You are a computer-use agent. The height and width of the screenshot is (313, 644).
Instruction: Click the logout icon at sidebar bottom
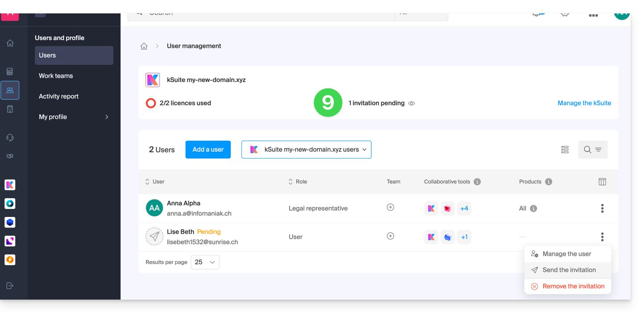[10, 286]
